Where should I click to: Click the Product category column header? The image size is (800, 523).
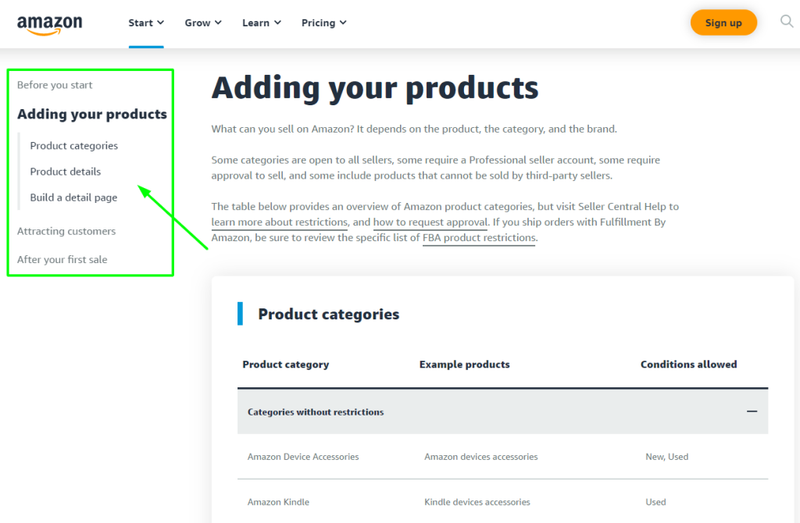285,364
